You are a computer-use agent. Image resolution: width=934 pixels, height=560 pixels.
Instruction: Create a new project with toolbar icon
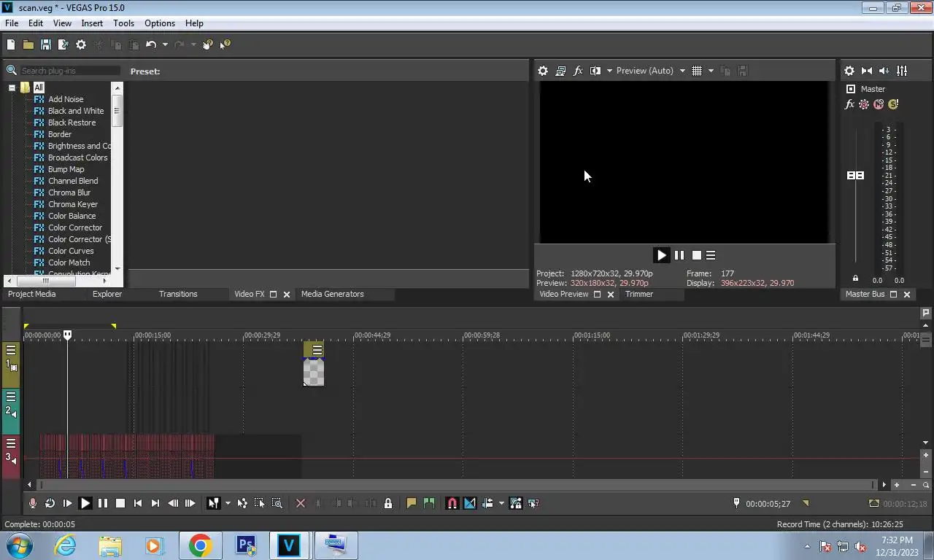[11, 44]
